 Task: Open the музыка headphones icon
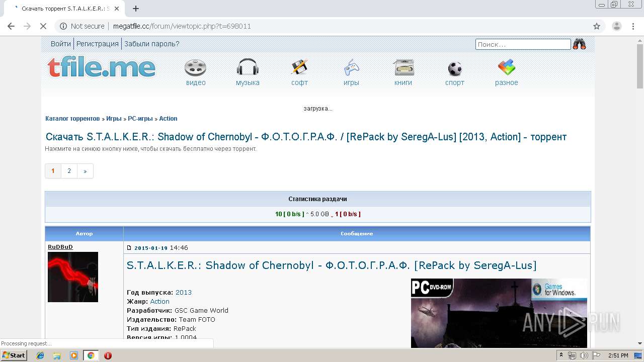pyautogui.click(x=248, y=68)
